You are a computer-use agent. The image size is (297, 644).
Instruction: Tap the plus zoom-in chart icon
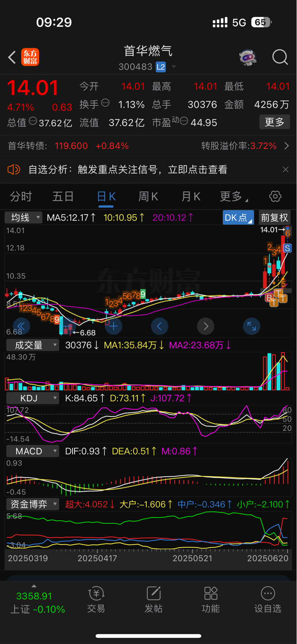click(x=114, y=326)
